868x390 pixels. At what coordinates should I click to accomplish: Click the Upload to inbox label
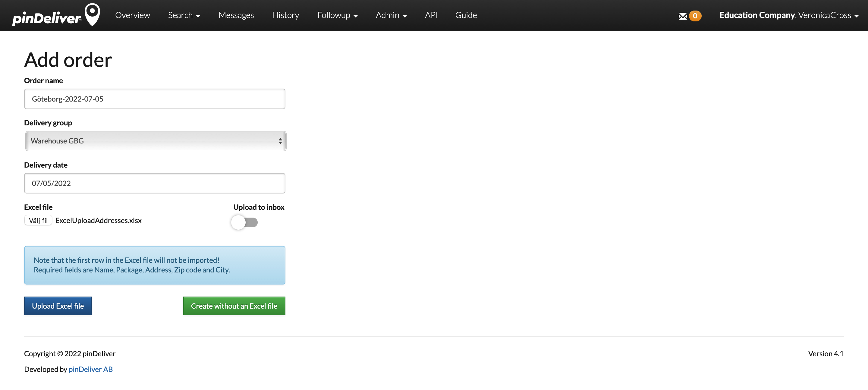(259, 207)
